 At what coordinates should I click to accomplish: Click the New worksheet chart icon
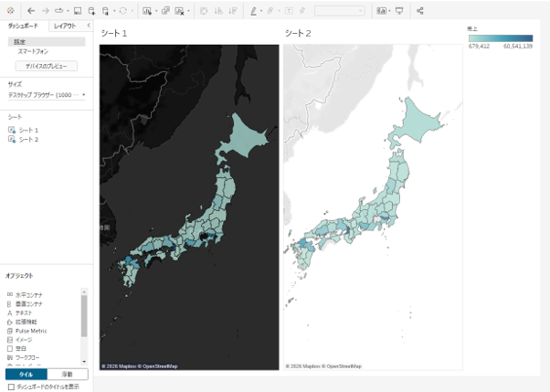[x=147, y=11]
